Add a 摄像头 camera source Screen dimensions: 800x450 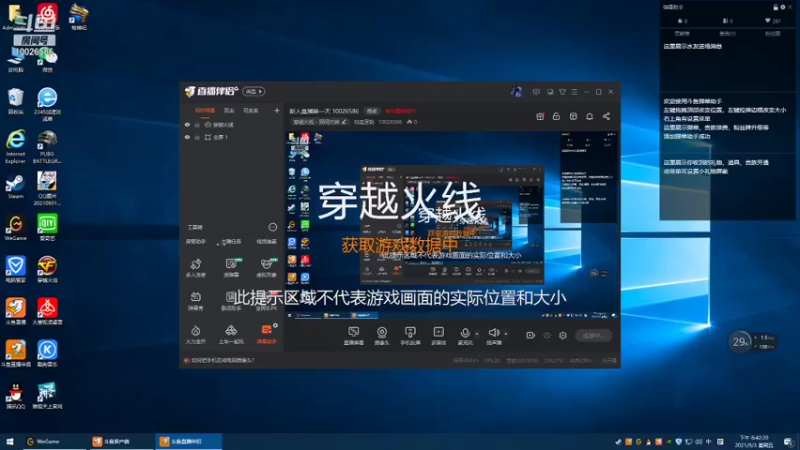382,336
